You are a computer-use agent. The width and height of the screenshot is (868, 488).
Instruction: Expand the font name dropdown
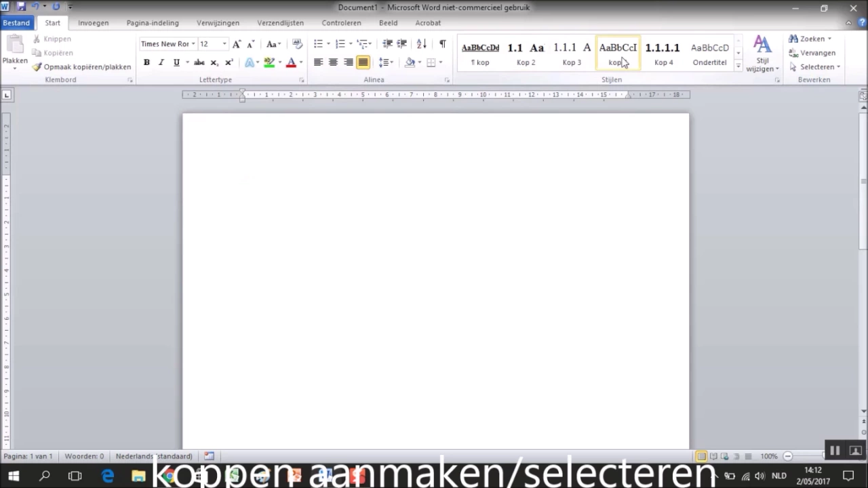click(x=193, y=44)
